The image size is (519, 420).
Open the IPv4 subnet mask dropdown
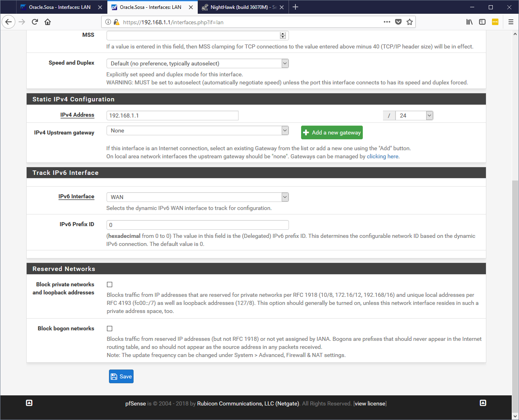click(x=414, y=115)
